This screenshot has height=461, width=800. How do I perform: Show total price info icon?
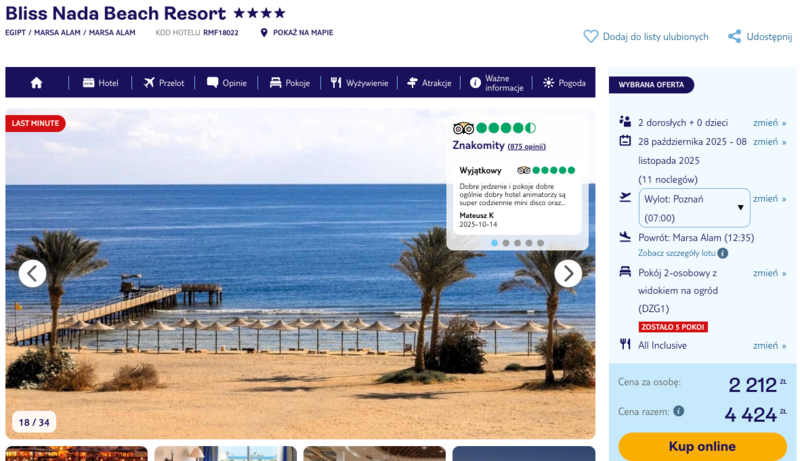click(679, 411)
